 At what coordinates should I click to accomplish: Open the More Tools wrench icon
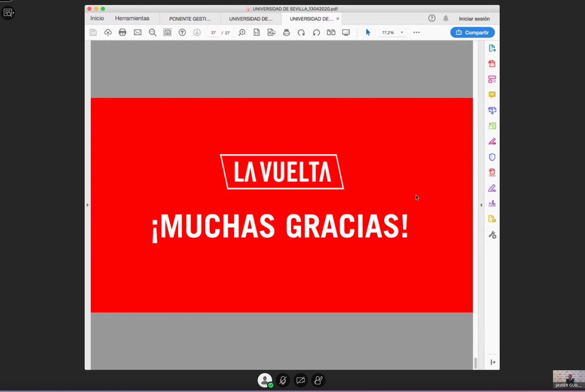click(x=492, y=235)
